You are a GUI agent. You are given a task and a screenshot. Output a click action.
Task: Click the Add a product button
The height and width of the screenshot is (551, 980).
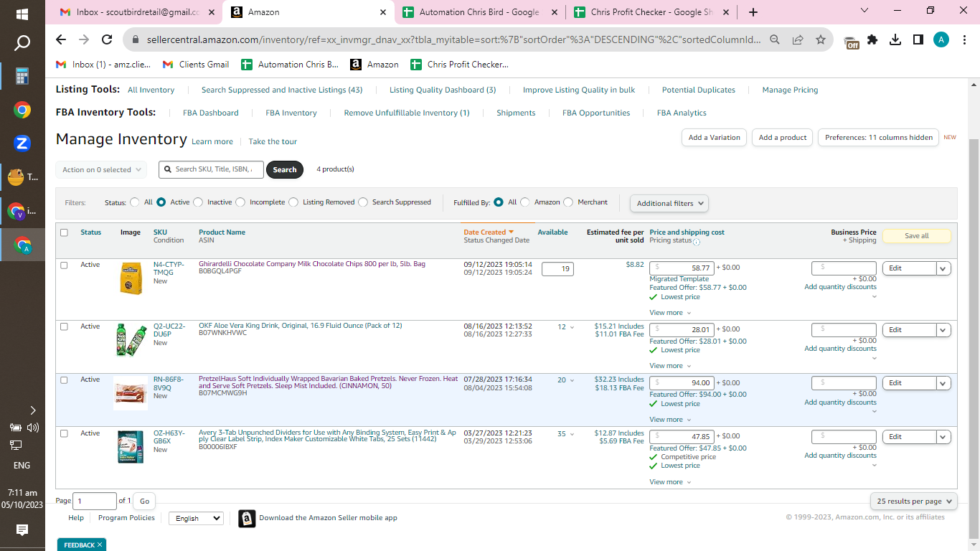783,138
